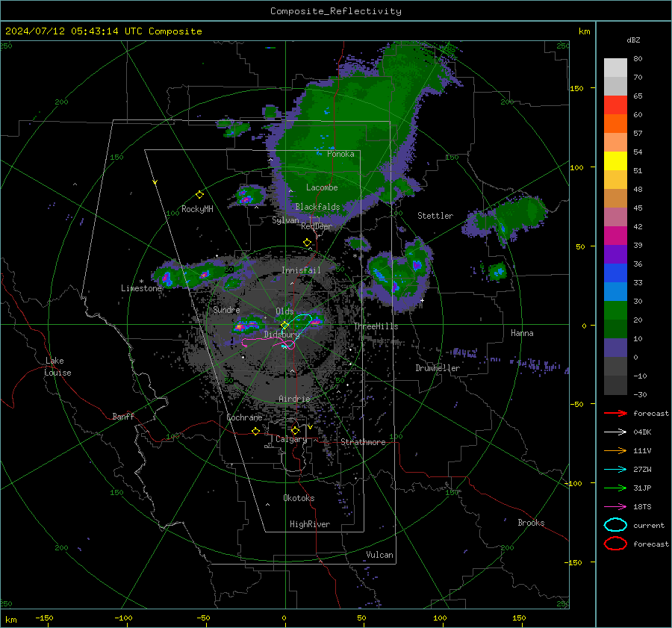Pick the light gray top swatch of dBZ scale
Screen dimensions: 672x628
point(615,68)
